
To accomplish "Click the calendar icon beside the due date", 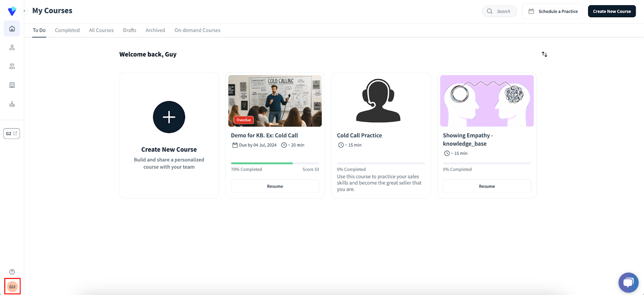I will click(x=235, y=145).
